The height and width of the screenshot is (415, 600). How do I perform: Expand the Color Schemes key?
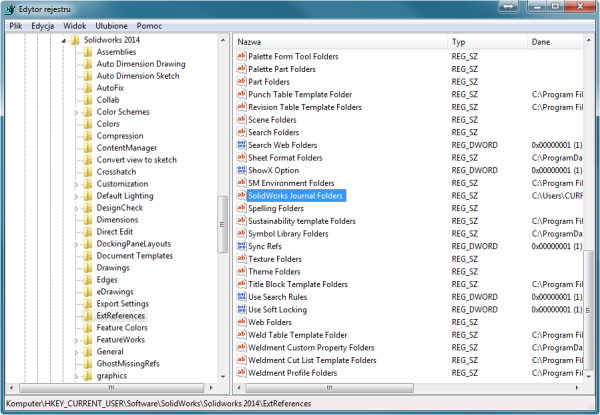[x=76, y=112]
